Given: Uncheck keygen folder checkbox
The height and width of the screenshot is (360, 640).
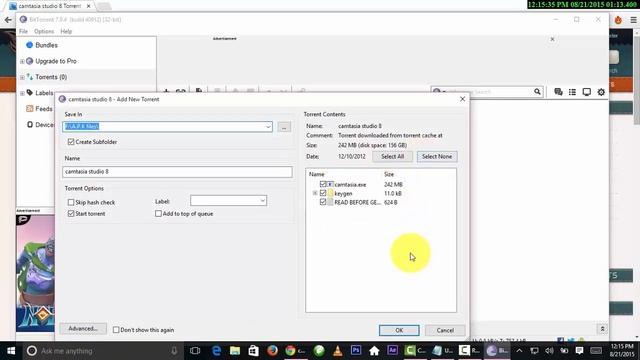Looking at the screenshot, I should point(323,193).
